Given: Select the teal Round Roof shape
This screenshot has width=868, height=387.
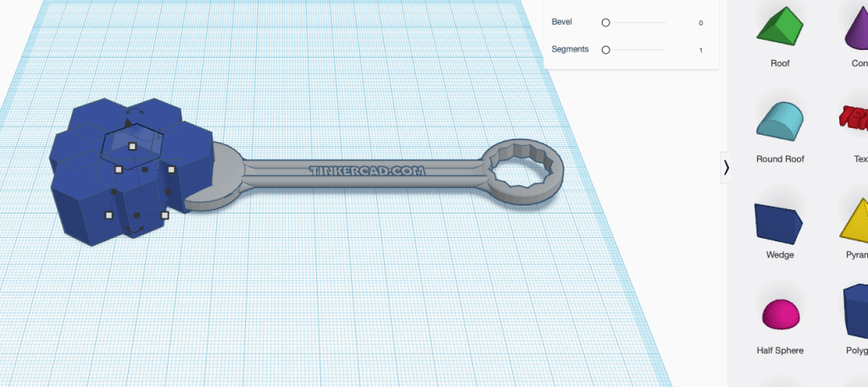Looking at the screenshot, I should pyautogui.click(x=780, y=120).
